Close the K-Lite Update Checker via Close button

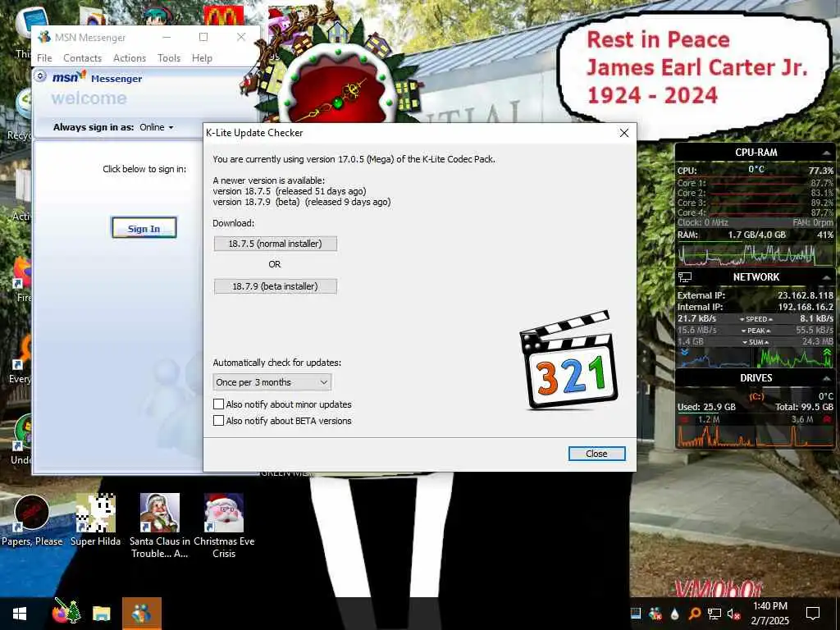tap(597, 454)
